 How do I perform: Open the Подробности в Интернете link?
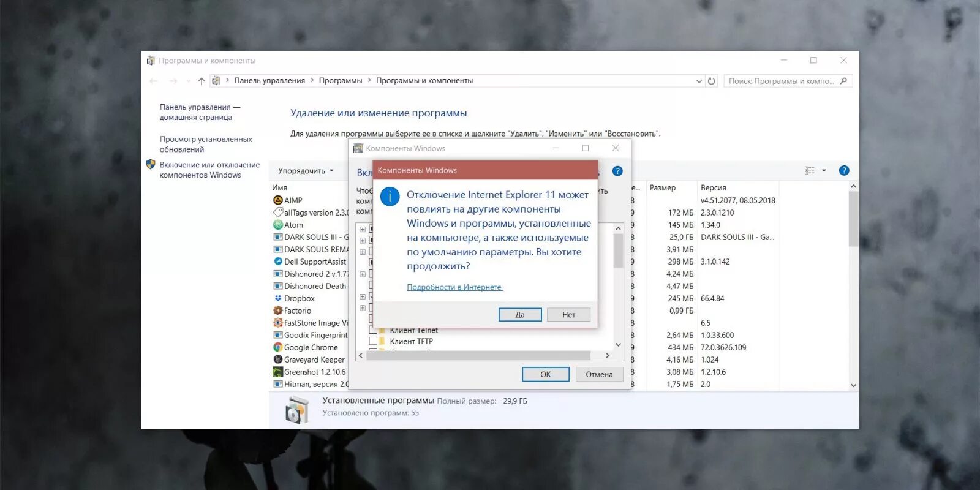tap(454, 287)
